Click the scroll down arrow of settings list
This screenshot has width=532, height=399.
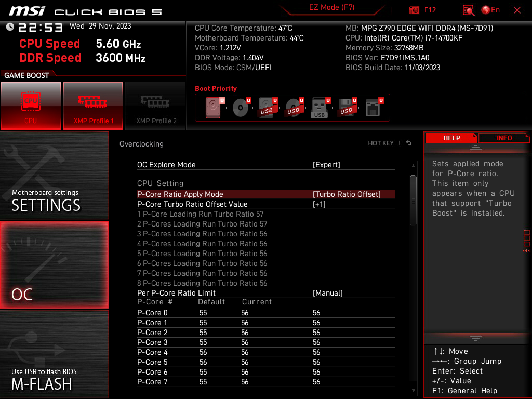point(413,391)
